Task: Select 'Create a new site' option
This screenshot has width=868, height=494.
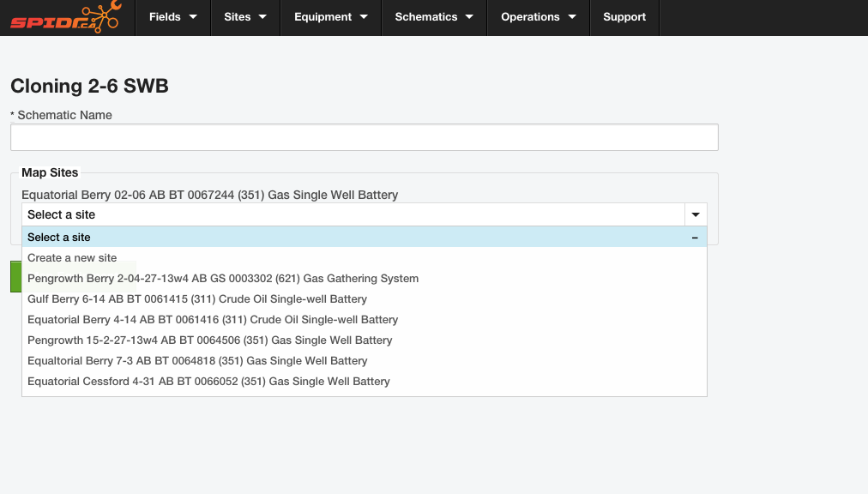Action: pyautogui.click(x=72, y=258)
